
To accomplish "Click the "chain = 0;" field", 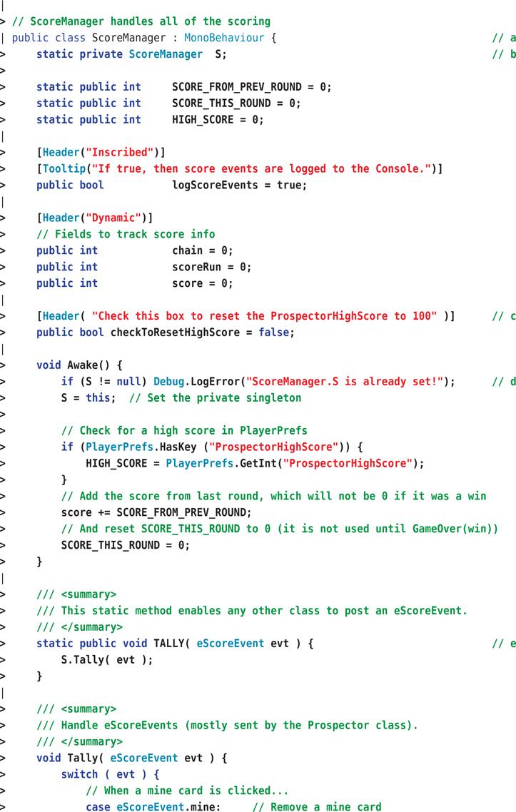I will (x=203, y=250).
